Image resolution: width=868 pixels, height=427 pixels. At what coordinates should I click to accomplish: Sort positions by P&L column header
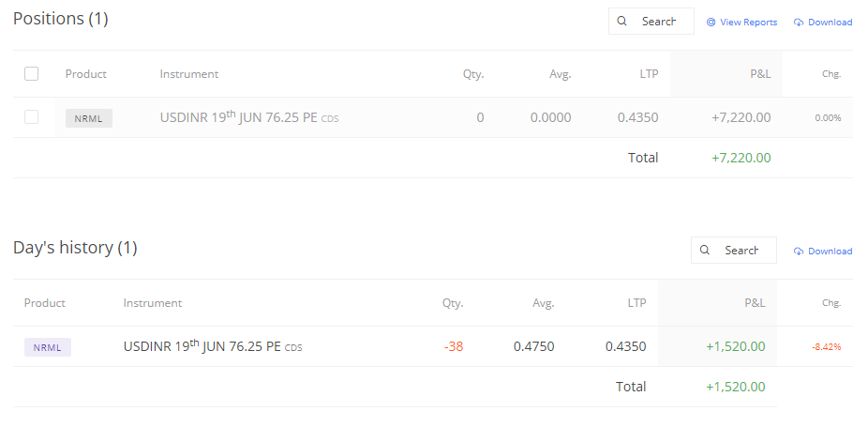[x=760, y=74]
